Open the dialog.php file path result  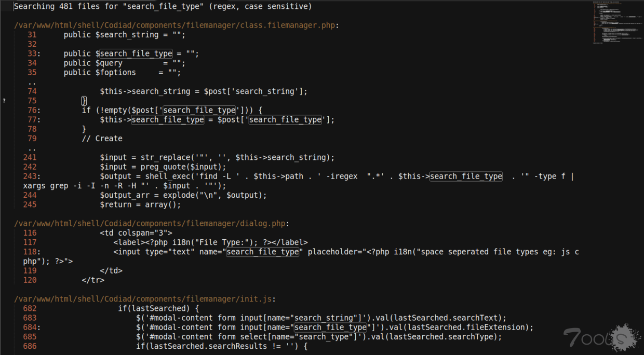point(151,223)
